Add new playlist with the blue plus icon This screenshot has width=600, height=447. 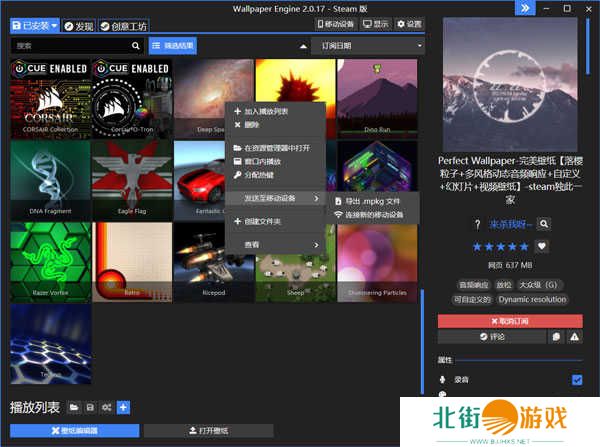click(123, 407)
